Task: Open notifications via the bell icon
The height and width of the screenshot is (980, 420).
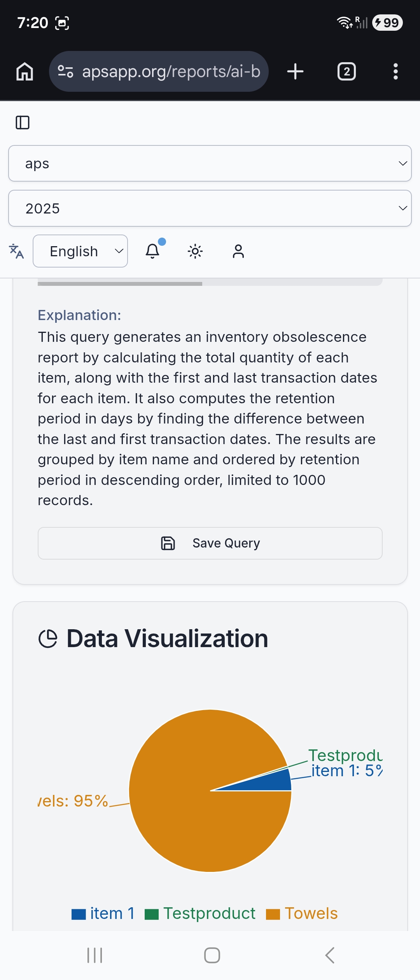Action: pyautogui.click(x=152, y=251)
